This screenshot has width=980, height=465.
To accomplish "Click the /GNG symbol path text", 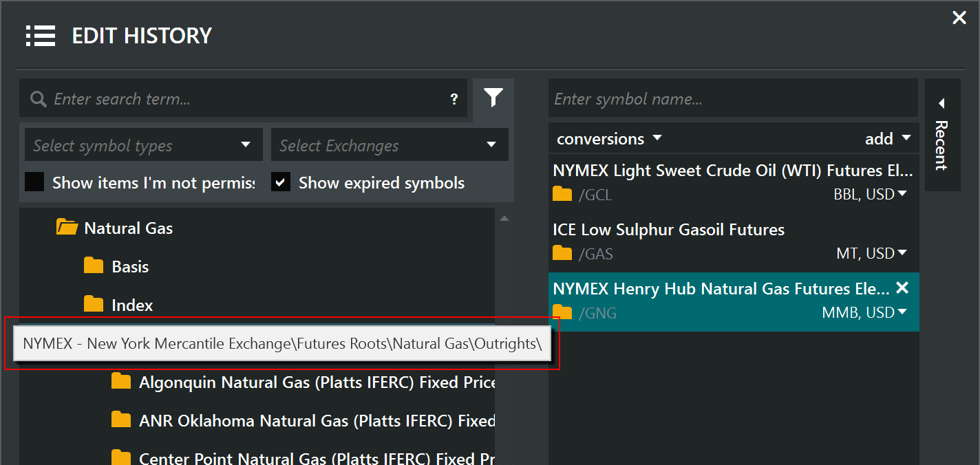I will coord(597,314).
